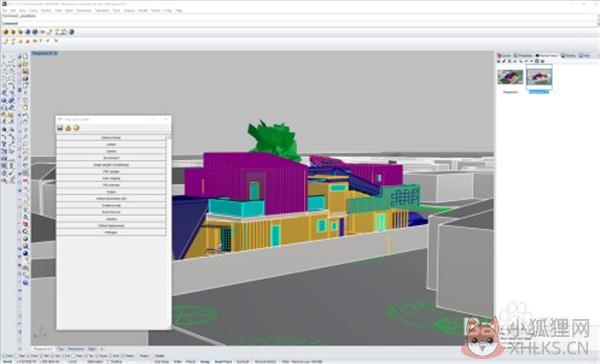Open the Indirect illumination (GI) rollout
The height and width of the screenshot is (364, 600).
[x=111, y=199]
